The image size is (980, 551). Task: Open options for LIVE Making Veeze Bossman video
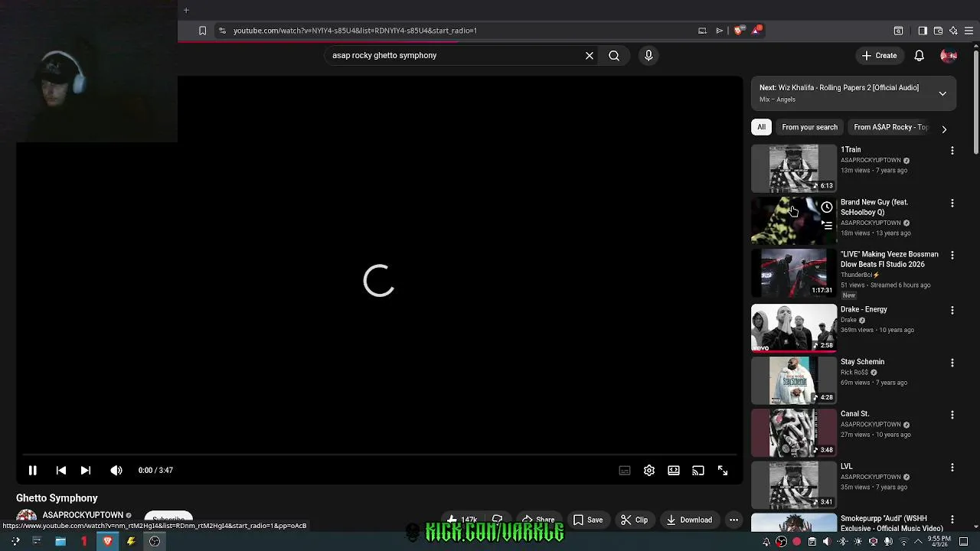(x=952, y=255)
